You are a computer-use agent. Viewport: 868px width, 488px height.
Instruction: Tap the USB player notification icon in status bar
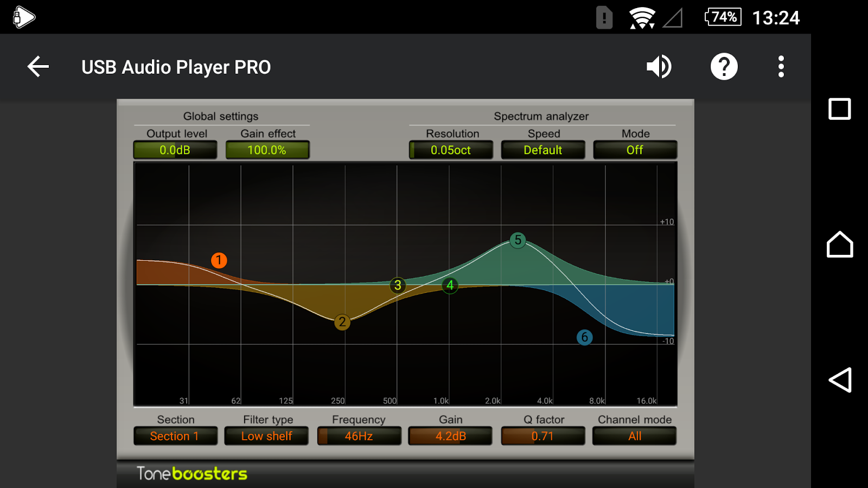coord(24,17)
